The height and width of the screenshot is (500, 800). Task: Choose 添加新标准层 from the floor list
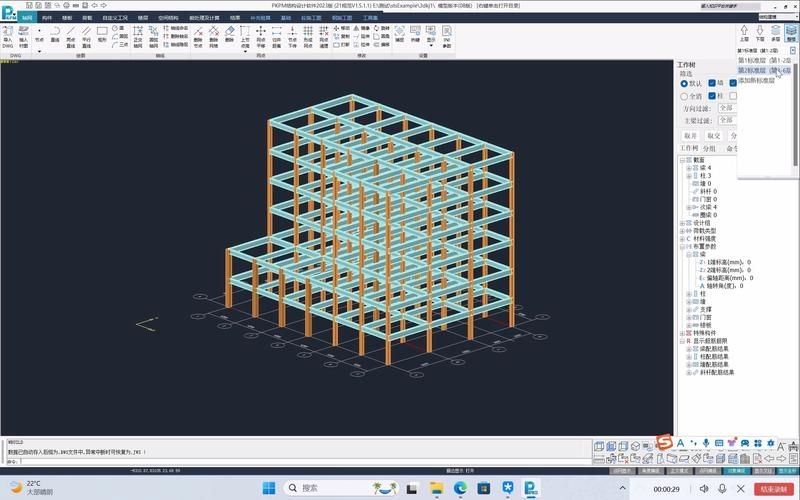pyautogui.click(x=765, y=80)
